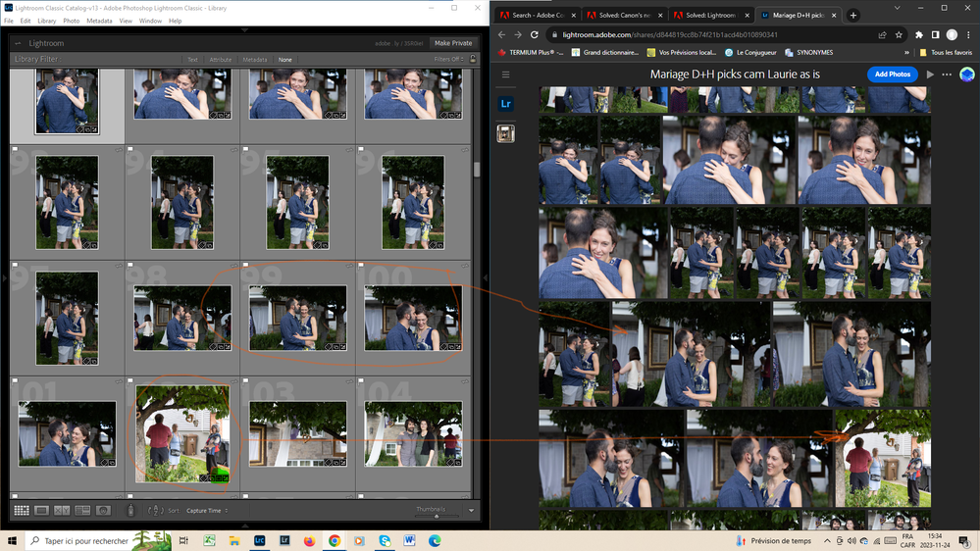Toggle flag on Lightroom grid photo 101
The width and height of the screenshot is (980, 551).
click(x=15, y=381)
